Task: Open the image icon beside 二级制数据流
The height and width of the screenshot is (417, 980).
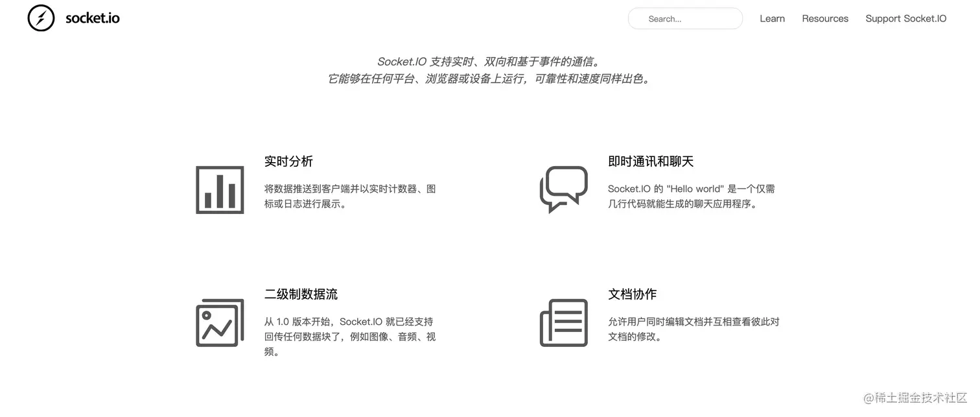Action: click(x=220, y=322)
